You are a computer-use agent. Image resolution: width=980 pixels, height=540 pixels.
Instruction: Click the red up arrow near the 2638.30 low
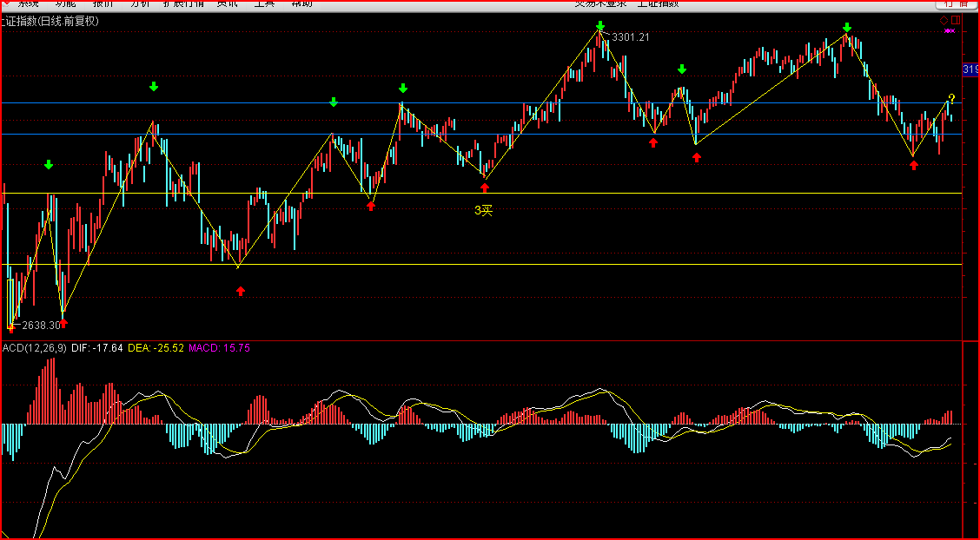[x=63, y=323]
